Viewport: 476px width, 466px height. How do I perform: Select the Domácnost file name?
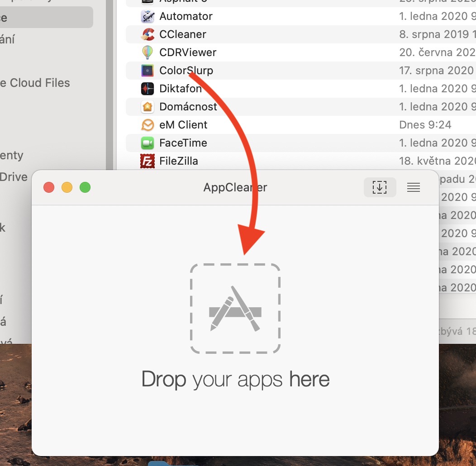click(188, 107)
